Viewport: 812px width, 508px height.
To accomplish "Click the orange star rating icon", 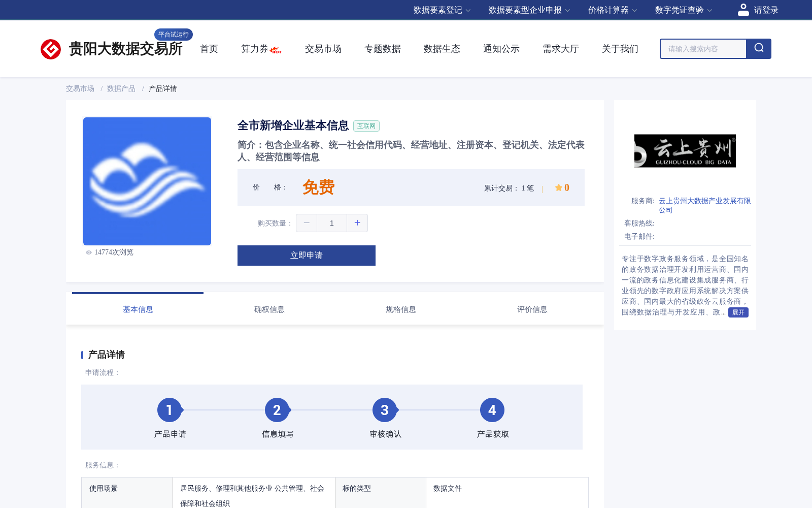I will (x=558, y=187).
